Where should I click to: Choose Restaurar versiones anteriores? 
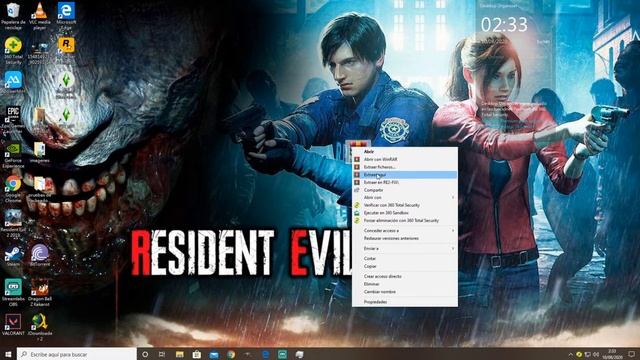tap(404, 238)
